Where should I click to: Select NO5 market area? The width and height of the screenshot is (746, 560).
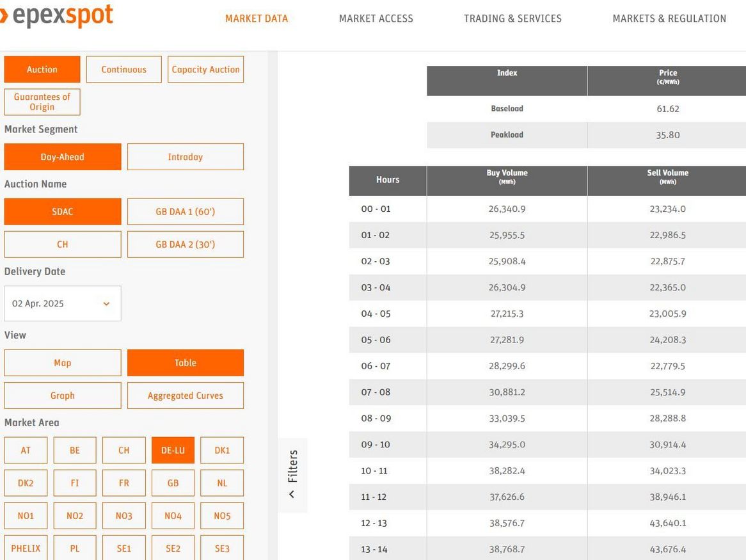point(222,516)
